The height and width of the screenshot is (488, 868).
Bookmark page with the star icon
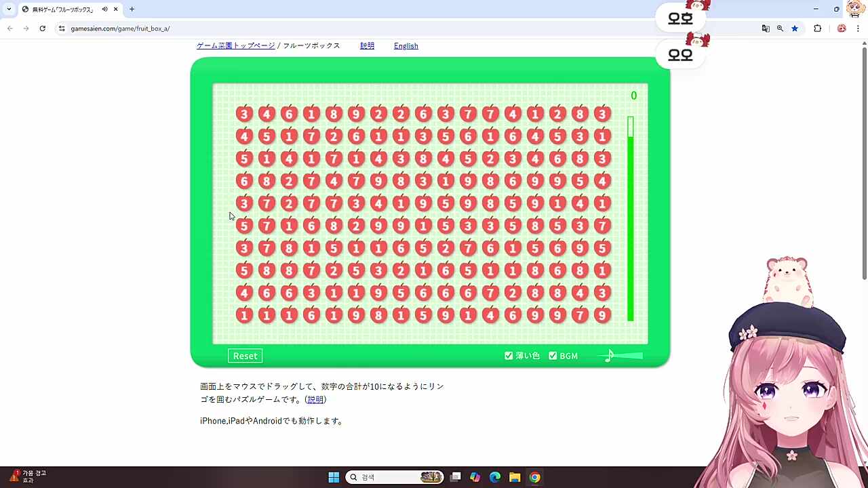pyautogui.click(x=795, y=28)
